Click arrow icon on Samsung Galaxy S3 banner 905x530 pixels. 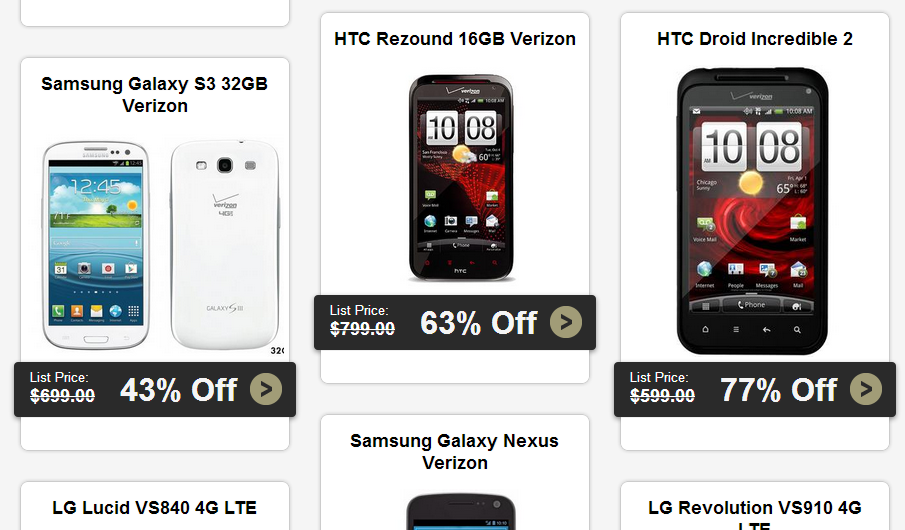pos(266,389)
